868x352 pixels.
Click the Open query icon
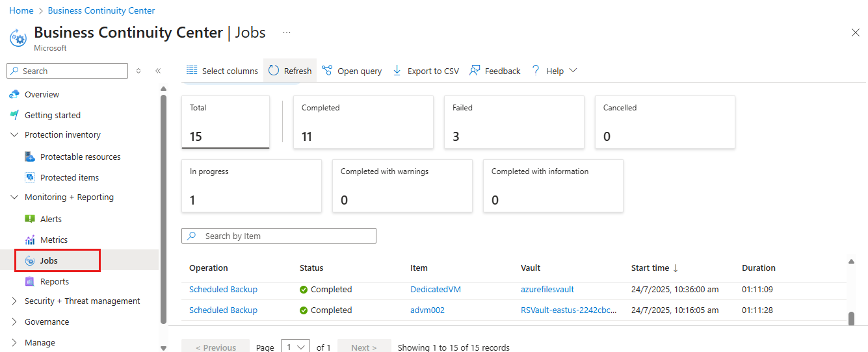click(327, 70)
